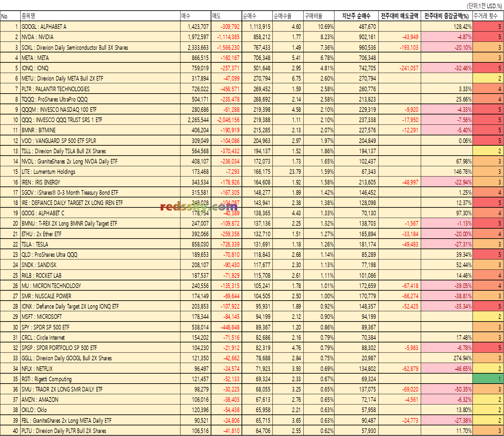Viewport: 504px width, 436px height.
Task: Click VOO : VANGUARD SP 500 ETF SPLR
Action: pyautogui.click(x=100, y=141)
